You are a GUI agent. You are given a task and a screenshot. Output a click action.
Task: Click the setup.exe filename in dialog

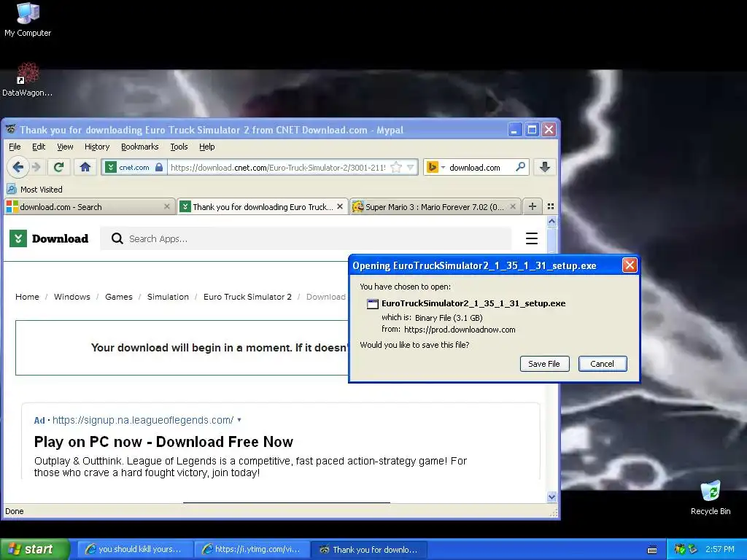[x=473, y=303]
